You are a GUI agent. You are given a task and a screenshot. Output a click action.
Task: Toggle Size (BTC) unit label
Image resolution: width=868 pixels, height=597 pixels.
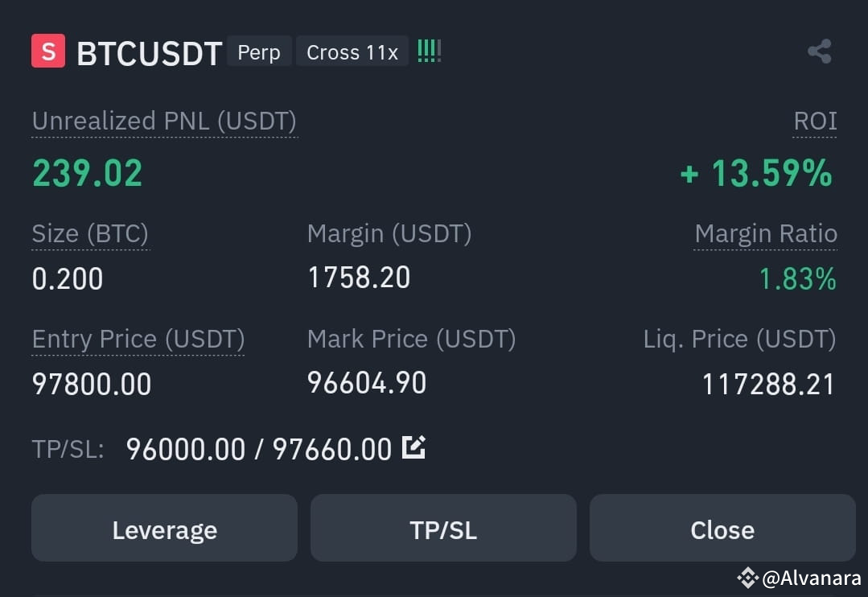click(x=90, y=234)
